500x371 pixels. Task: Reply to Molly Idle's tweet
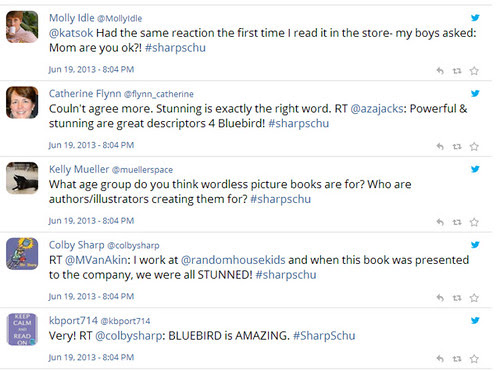coord(440,71)
